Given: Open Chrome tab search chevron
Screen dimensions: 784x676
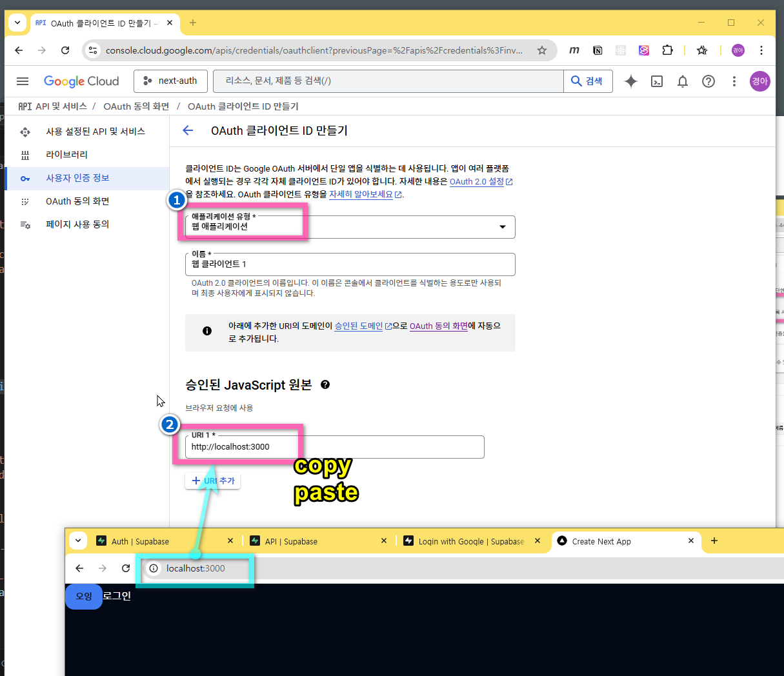Looking at the screenshot, I should click(17, 23).
